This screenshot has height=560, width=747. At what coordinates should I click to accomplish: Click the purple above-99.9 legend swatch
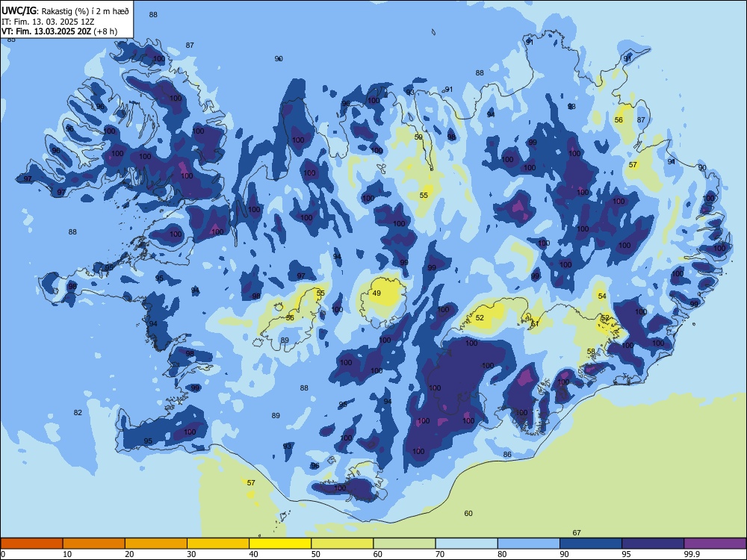(x=715, y=544)
